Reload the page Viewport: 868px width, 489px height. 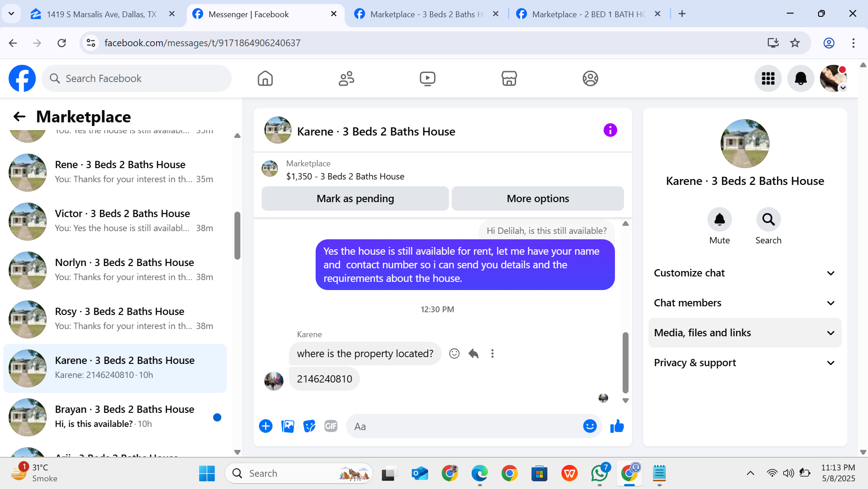coord(62,43)
